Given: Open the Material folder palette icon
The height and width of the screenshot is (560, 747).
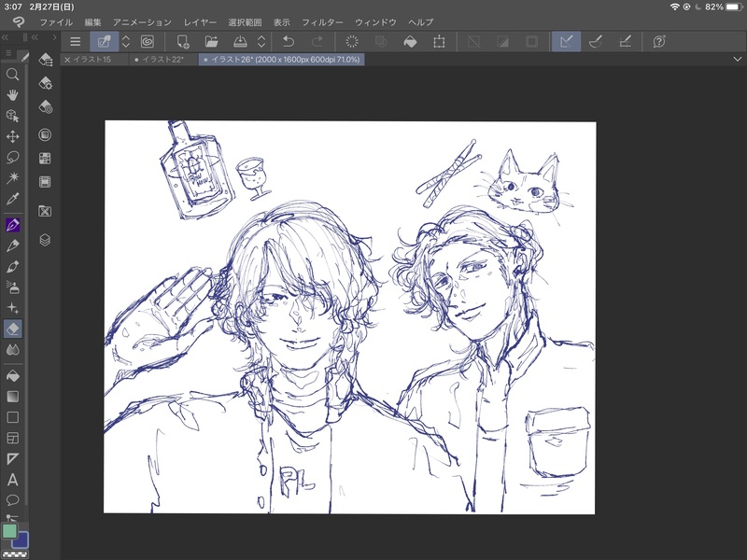Looking at the screenshot, I should point(45,211).
